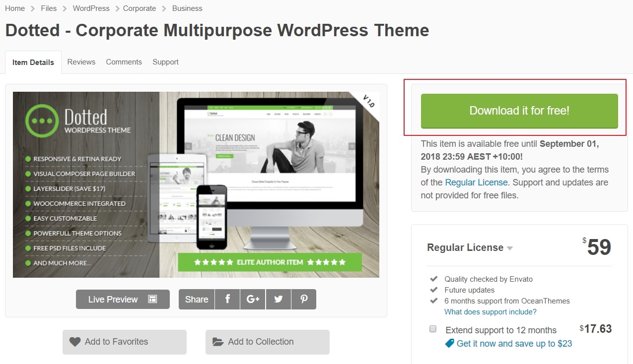Image resolution: width=633 pixels, height=364 pixels.
Task: Switch to the Comments tab
Action: tap(124, 62)
